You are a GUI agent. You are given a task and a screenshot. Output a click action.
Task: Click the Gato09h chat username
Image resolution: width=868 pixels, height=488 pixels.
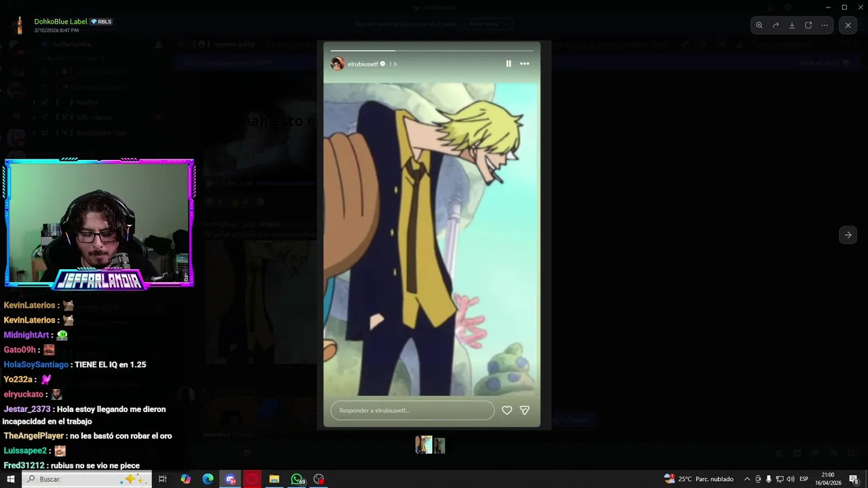(x=20, y=350)
